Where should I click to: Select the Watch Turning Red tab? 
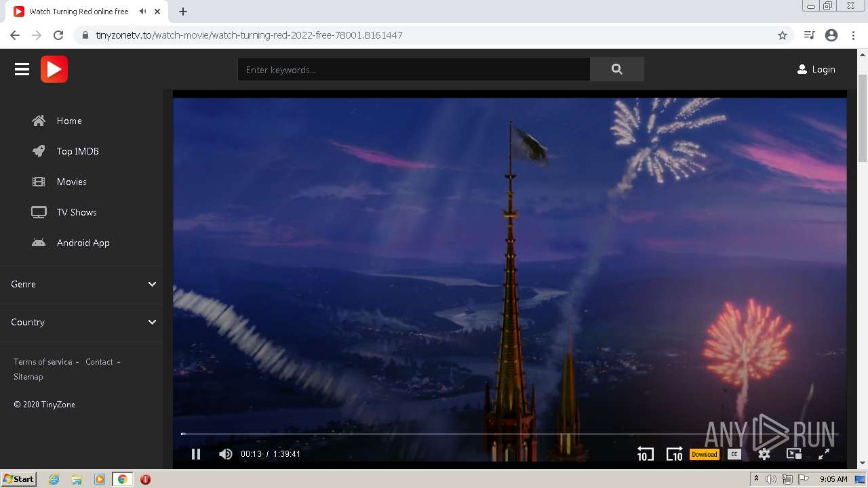[x=87, y=12]
